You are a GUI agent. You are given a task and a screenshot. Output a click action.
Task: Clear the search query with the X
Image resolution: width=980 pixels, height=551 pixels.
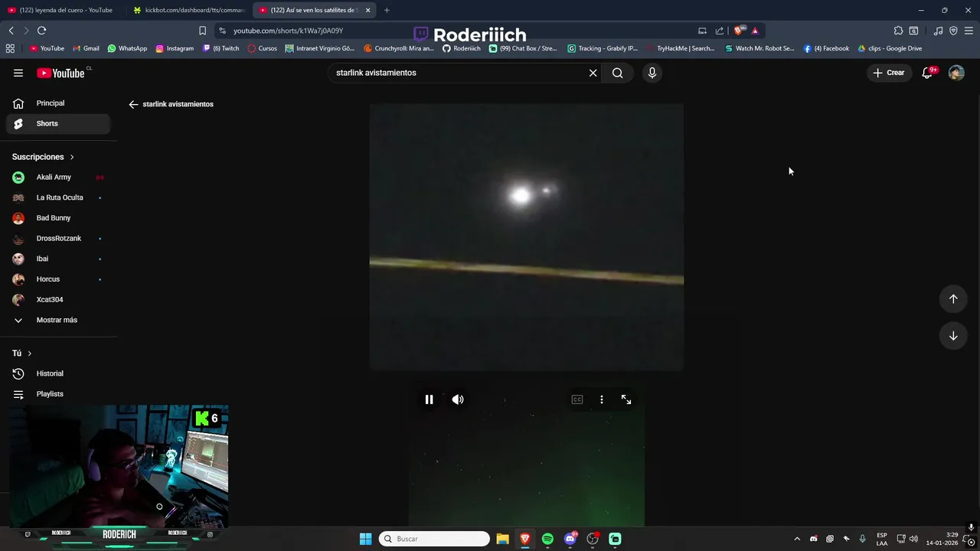tap(593, 73)
